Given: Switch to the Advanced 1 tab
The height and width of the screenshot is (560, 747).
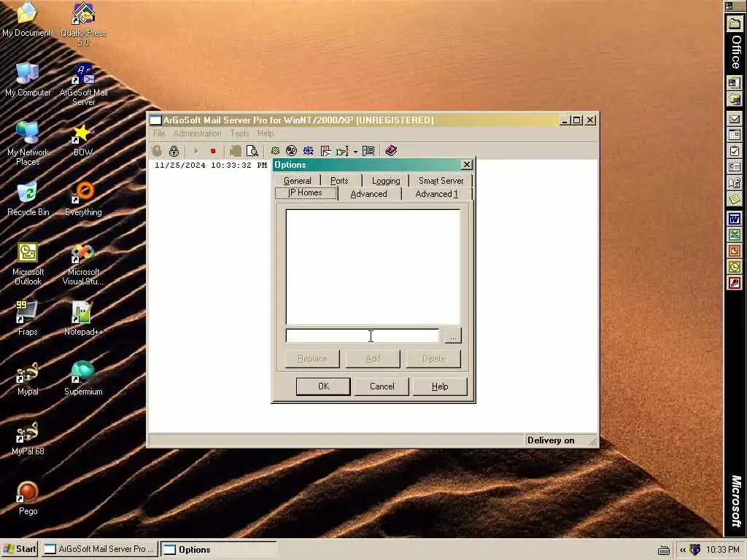Looking at the screenshot, I should pos(436,194).
